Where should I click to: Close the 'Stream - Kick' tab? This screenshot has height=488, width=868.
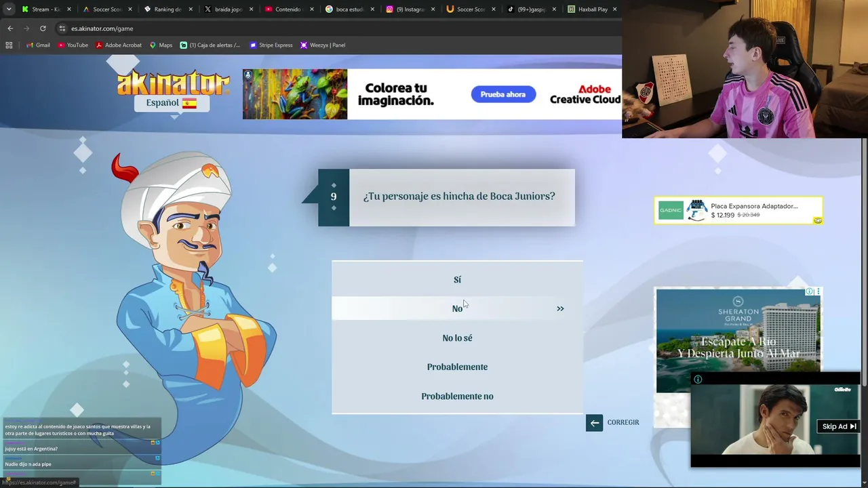[68, 9]
